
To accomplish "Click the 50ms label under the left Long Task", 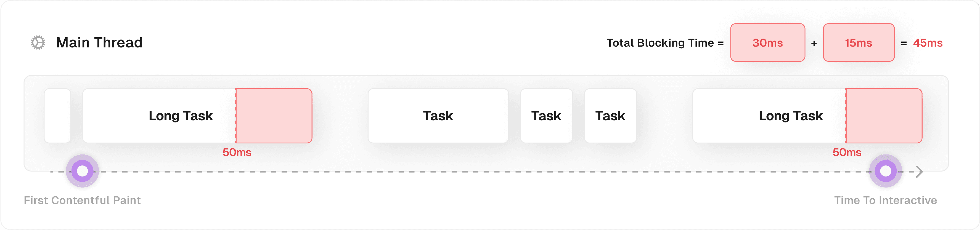I will (237, 153).
